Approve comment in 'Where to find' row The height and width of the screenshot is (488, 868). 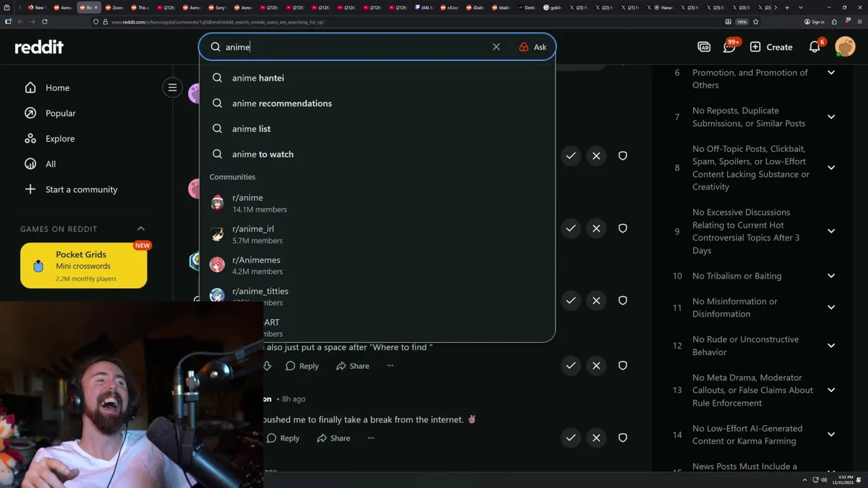571,365
